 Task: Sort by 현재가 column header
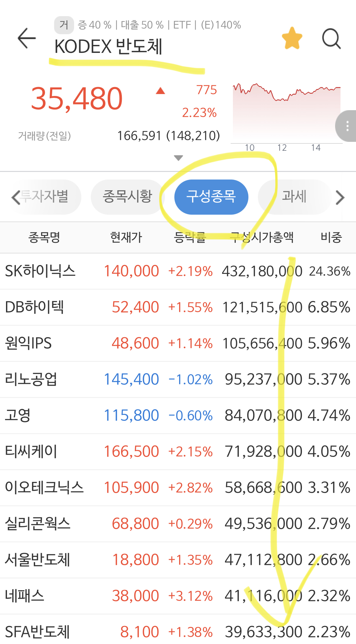pyautogui.click(x=126, y=237)
